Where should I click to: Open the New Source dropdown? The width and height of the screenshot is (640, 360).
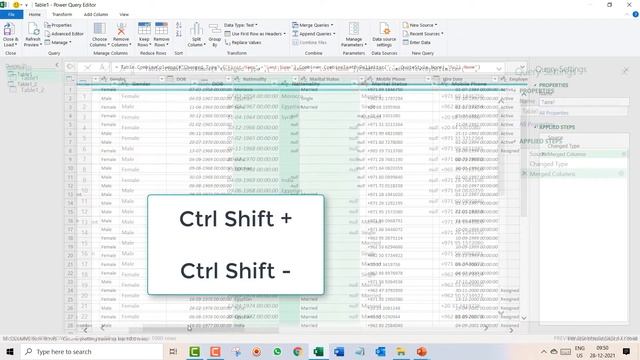pos(420,25)
